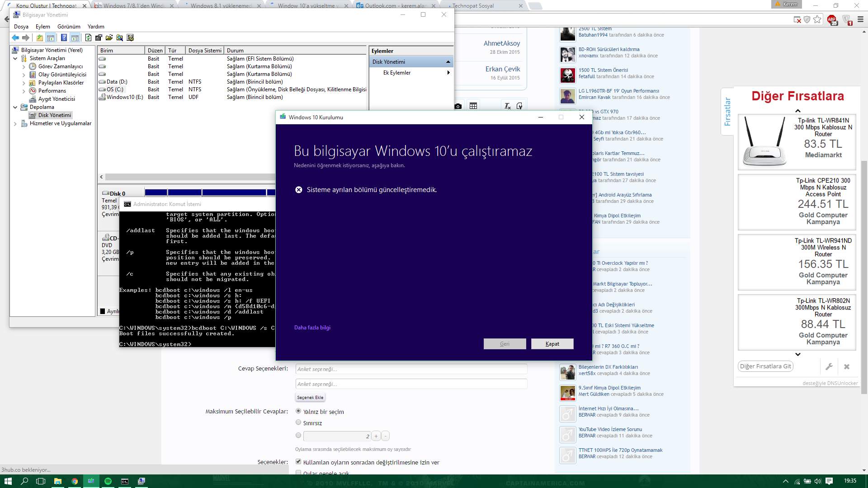The height and width of the screenshot is (488, 868).
Task: Open the Görünüm menu
Action: [69, 27]
